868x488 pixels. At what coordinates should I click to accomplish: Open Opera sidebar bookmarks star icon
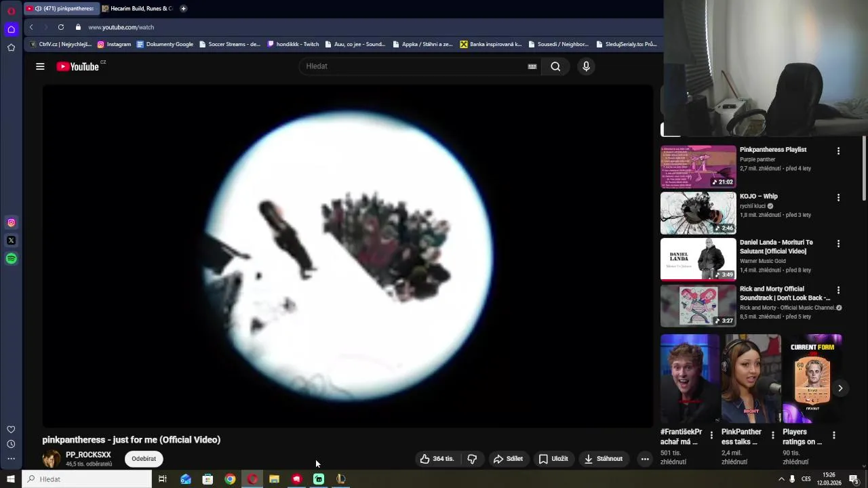pos(11,47)
